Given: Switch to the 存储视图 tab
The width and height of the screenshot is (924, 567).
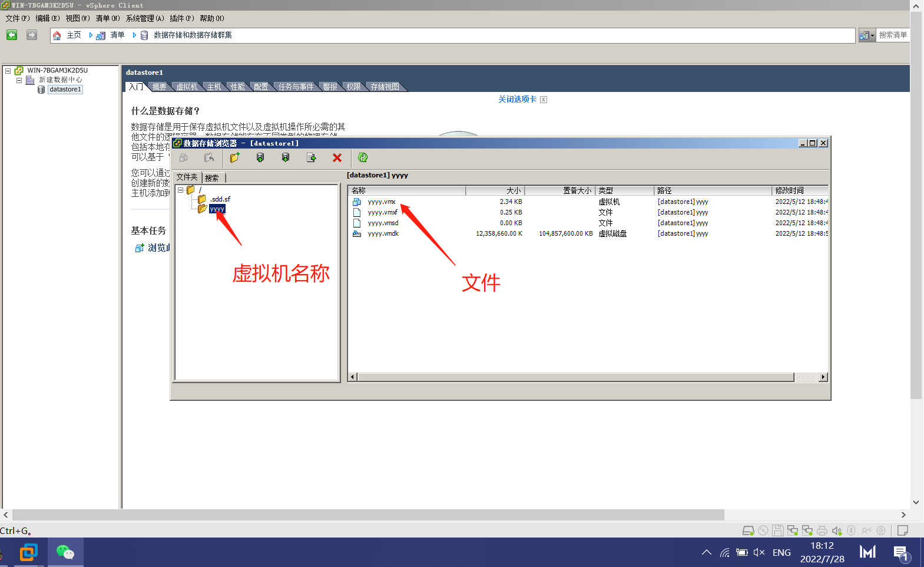Looking at the screenshot, I should (385, 87).
